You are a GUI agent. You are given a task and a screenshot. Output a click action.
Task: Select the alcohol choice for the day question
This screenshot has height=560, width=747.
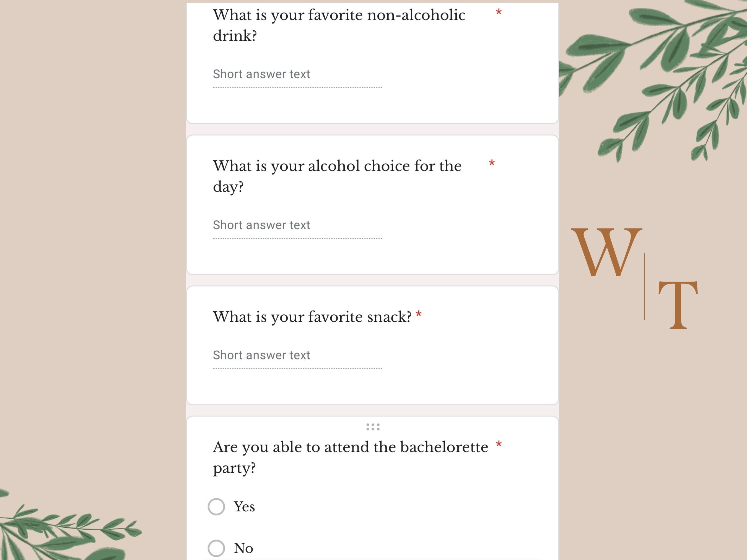337,176
